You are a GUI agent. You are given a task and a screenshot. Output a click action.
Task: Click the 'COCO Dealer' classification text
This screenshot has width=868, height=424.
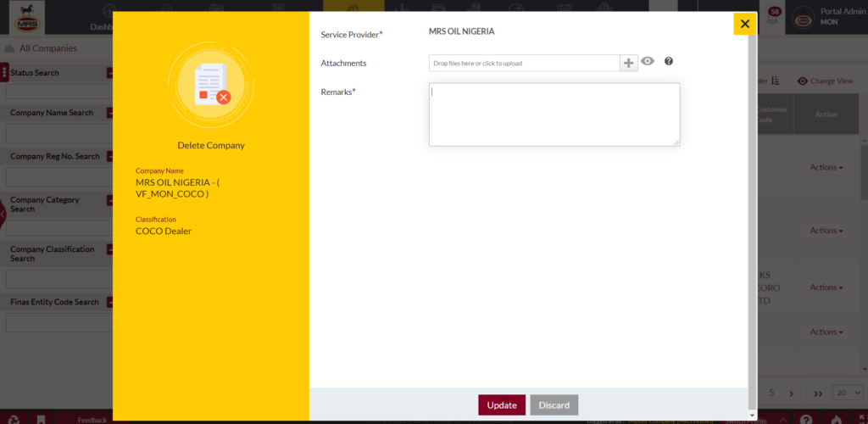pyautogui.click(x=164, y=231)
